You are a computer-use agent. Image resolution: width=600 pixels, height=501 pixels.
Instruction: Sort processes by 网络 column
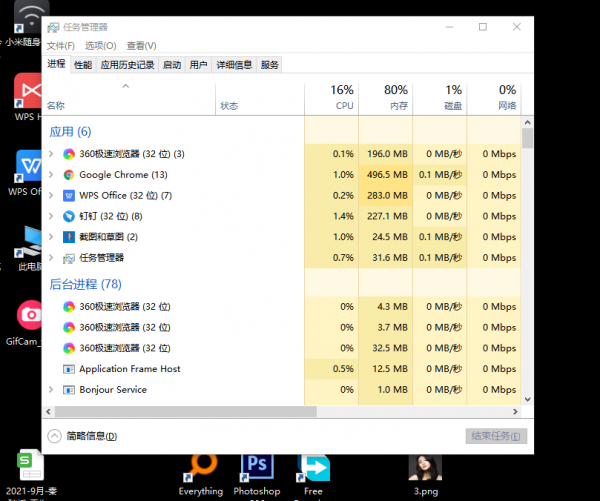[x=494, y=99]
